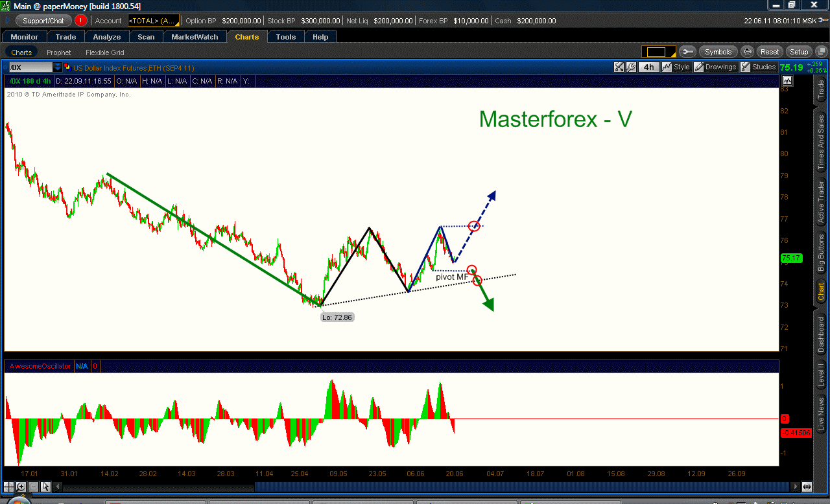Open the Big Buttons side panel
830x504 pixels.
pos(821,253)
